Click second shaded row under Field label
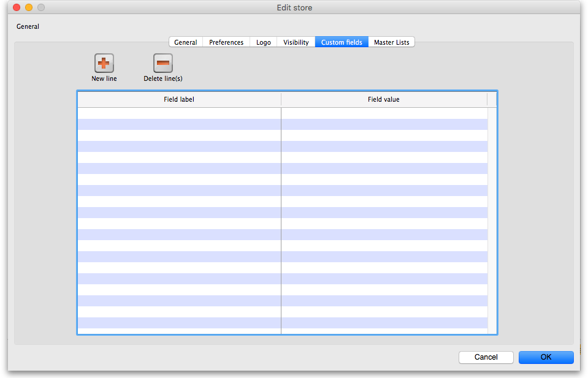The height and width of the screenshot is (378, 588). pos(179,146)
